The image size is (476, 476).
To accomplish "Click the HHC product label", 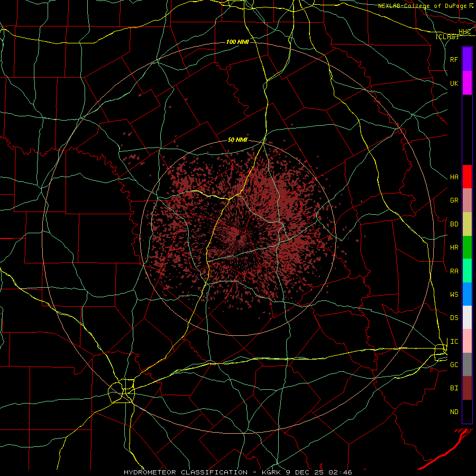I will [464, 32].
